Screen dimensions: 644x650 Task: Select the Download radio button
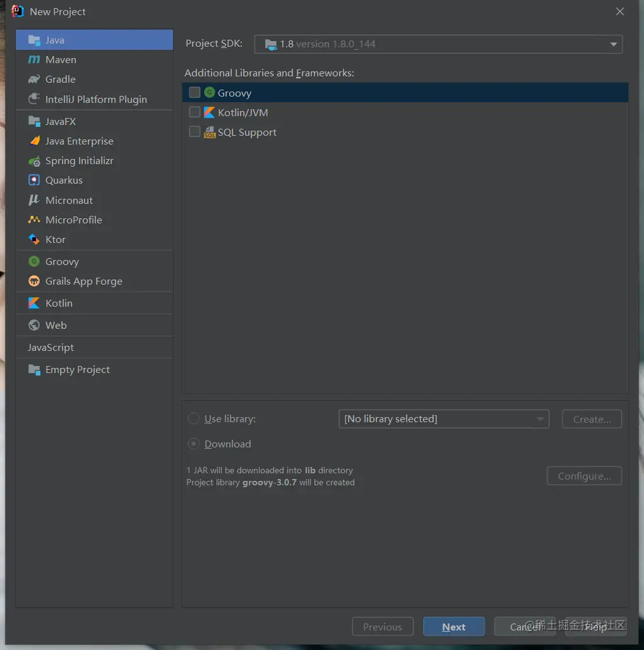(194, 444)
